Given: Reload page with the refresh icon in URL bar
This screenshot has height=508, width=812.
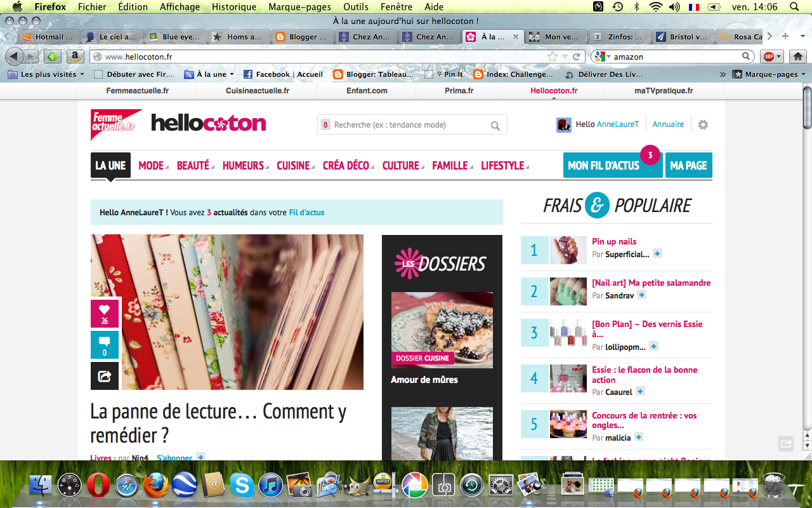Looking at the screenshot, I should point(576,57).
